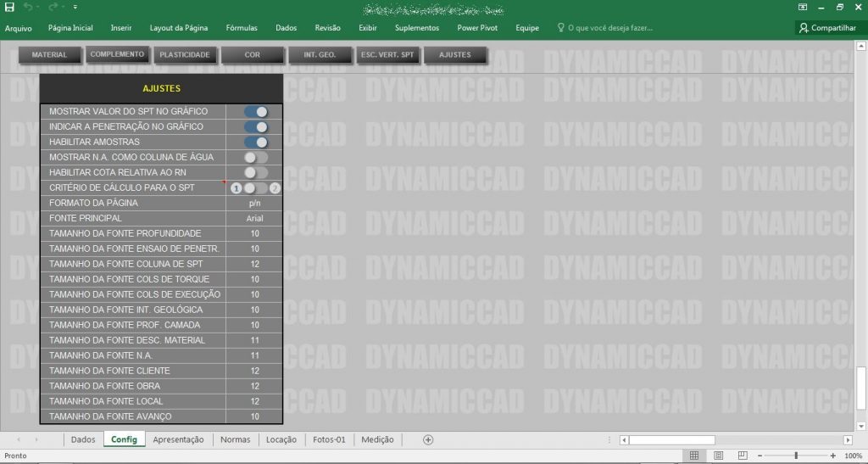Switch to the Config sheet tab

coord(124,439)
